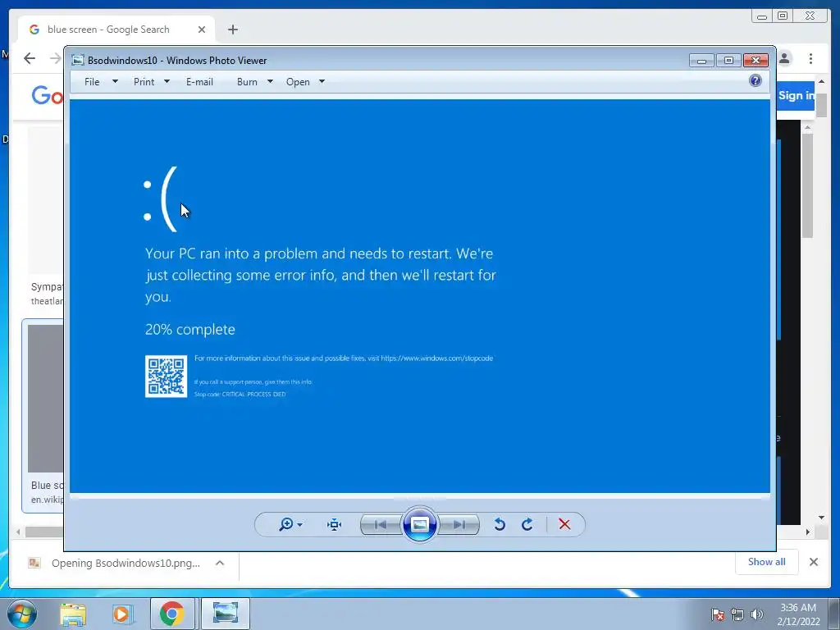Close the blue screen Chrome tab
The height and width of the screenshot is (630, 840).
202,30
